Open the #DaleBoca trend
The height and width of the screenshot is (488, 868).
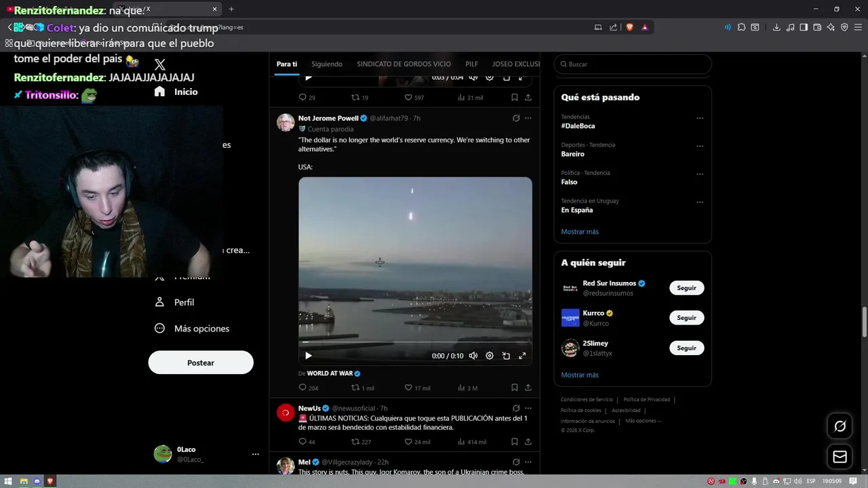[578, 126]
